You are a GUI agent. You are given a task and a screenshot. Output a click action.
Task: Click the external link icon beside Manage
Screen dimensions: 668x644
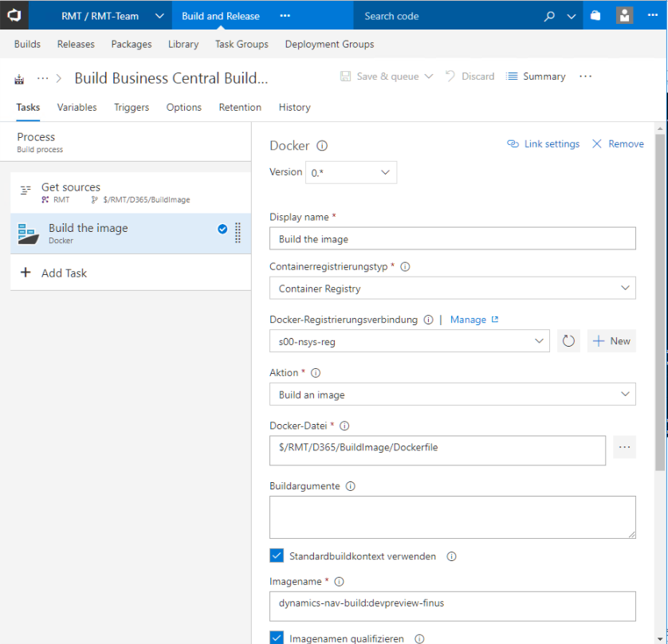(494, 320)
